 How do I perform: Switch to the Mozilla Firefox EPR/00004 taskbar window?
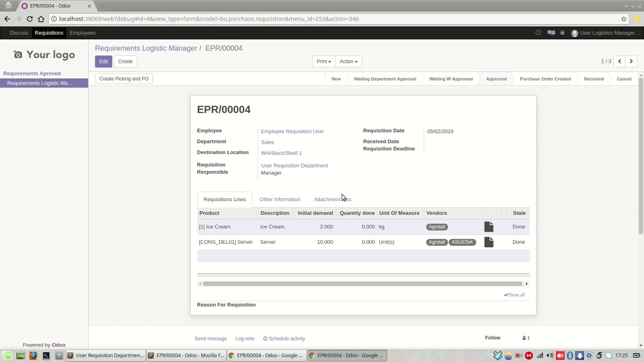click(x=186, y=355)
